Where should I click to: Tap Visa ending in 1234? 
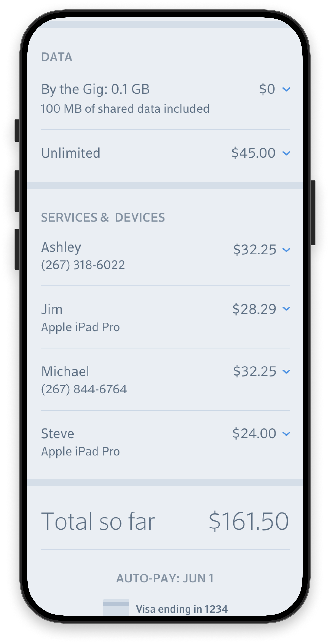coord(182,609)
